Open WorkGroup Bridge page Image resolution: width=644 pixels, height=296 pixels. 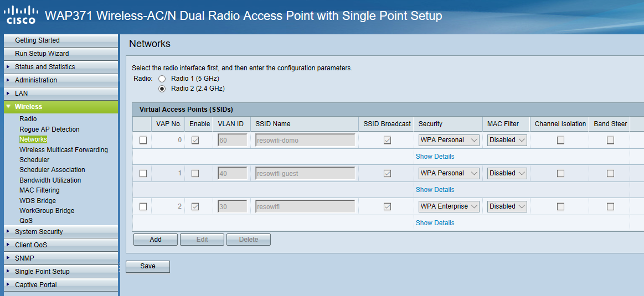pyautogui.click(x=47, y=211)
